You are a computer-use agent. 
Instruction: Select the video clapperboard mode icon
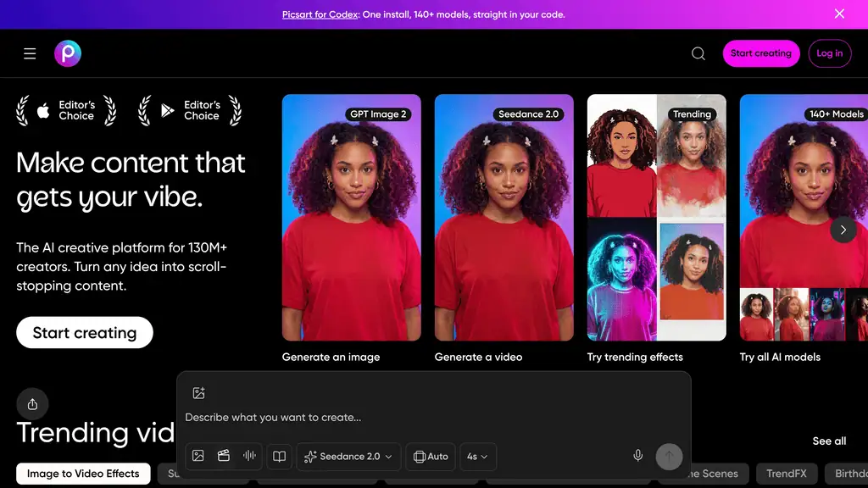[224, 456]
